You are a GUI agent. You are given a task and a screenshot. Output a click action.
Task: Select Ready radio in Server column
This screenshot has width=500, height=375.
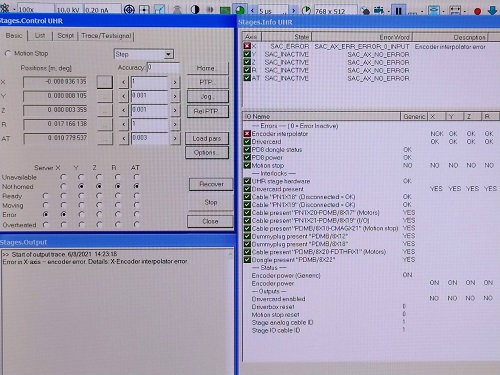45,196
